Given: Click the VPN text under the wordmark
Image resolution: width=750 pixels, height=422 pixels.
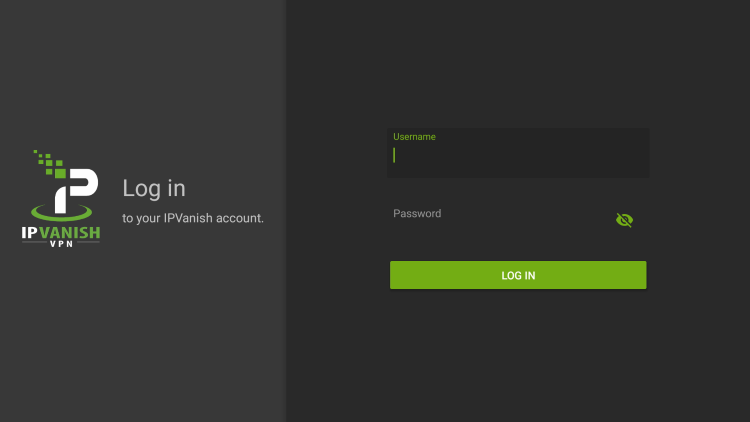Looking at the screenshot, I should pyautogui.click(x=62, y=244).
